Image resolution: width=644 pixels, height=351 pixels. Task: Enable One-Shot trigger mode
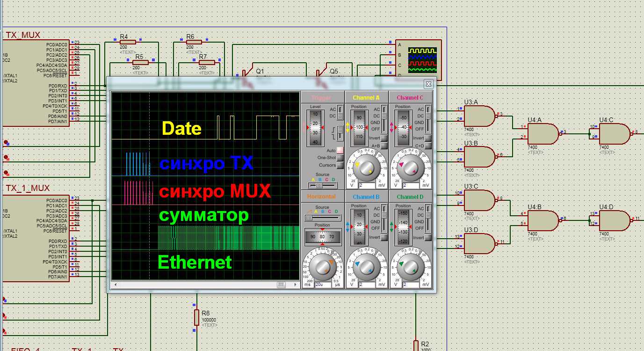pos(340,158)
